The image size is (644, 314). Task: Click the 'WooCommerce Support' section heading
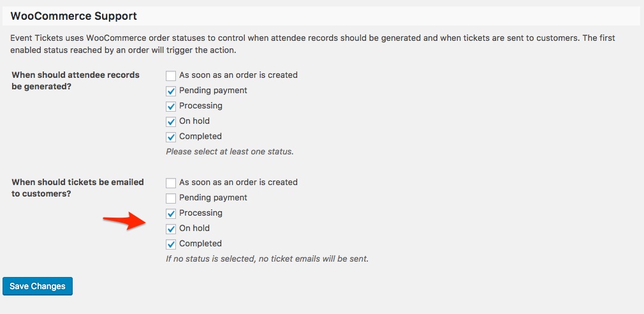(74, 15)
